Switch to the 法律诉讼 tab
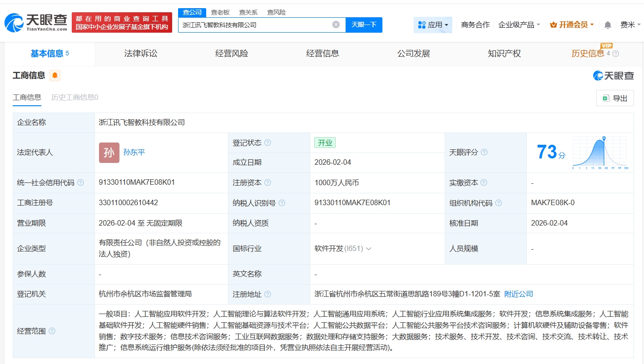This screenshot has height=364, width=644. [x=141, y=54]
